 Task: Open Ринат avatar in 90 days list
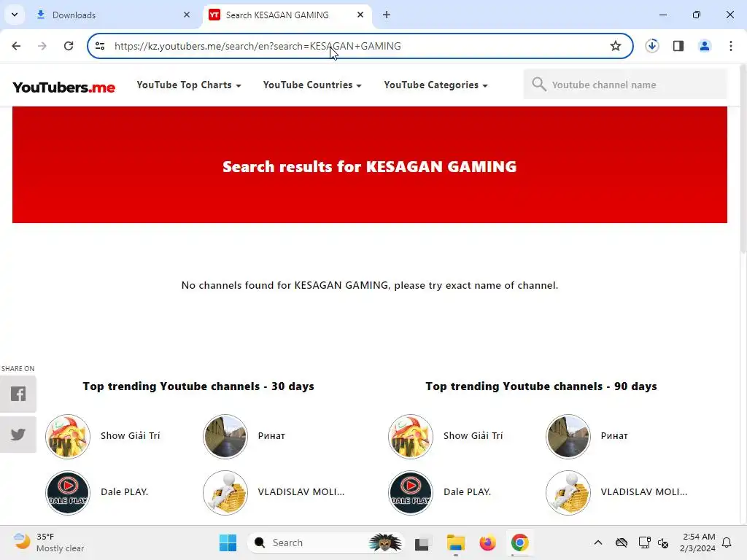coord(568,436)
